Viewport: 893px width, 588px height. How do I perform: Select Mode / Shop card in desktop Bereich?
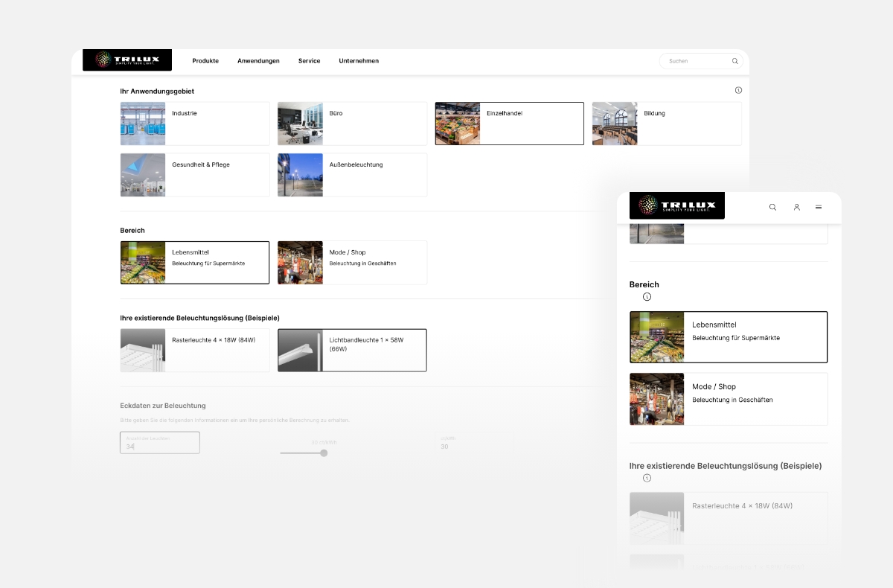pyautogui.click(x=352, y=262)
